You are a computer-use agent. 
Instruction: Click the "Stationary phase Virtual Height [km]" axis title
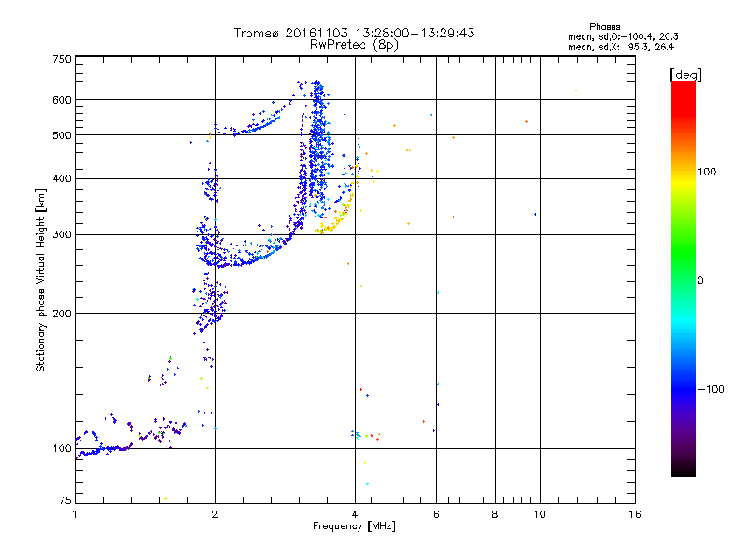tap(41, 281)
